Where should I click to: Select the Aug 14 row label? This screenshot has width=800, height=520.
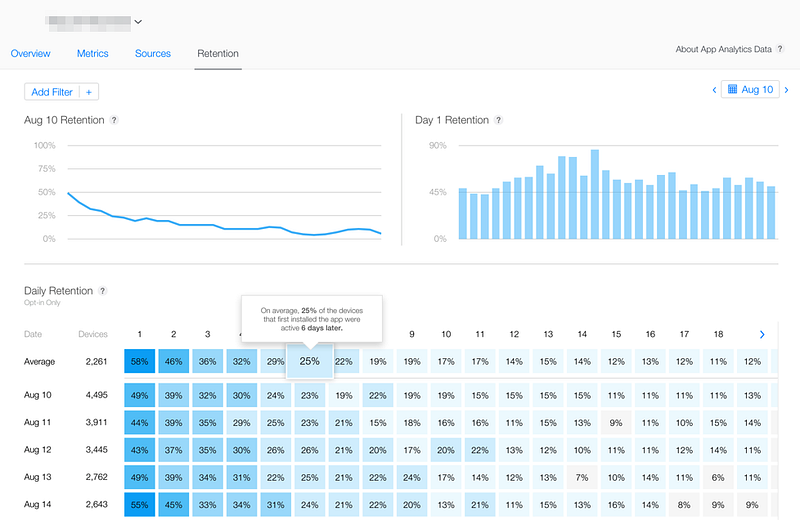38,505
